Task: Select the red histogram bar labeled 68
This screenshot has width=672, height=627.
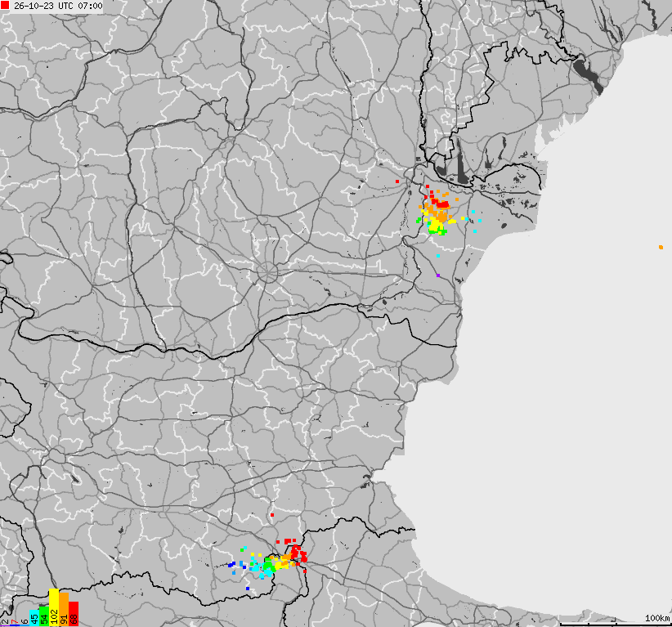Action: tap(74, 614)
